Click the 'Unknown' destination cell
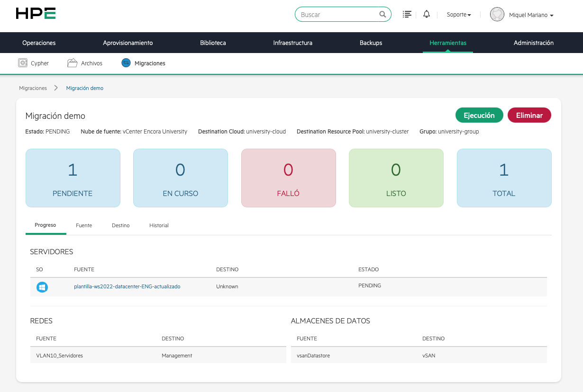This screenshot has width=583, height=392. tap(227, 286)
